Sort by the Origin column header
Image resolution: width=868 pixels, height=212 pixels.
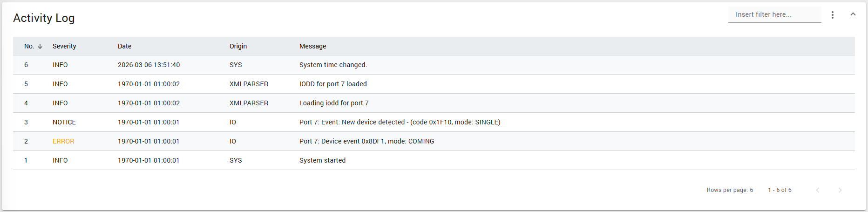click(238, 46)
